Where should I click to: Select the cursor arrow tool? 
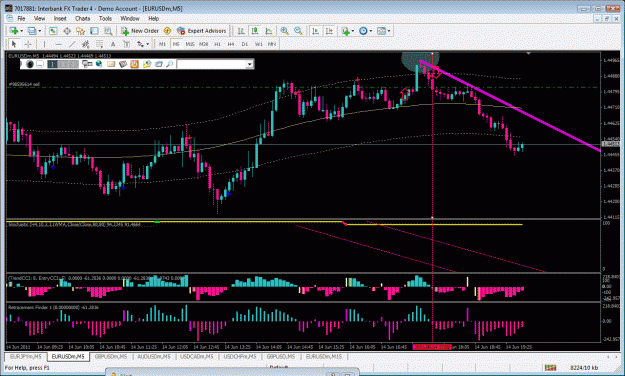[14, 44]
